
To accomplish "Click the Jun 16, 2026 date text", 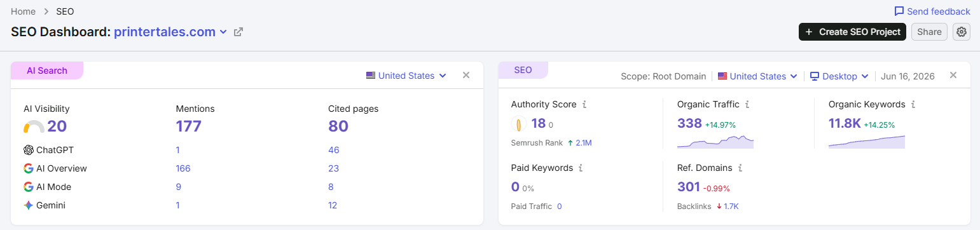I will coord(908,76).
